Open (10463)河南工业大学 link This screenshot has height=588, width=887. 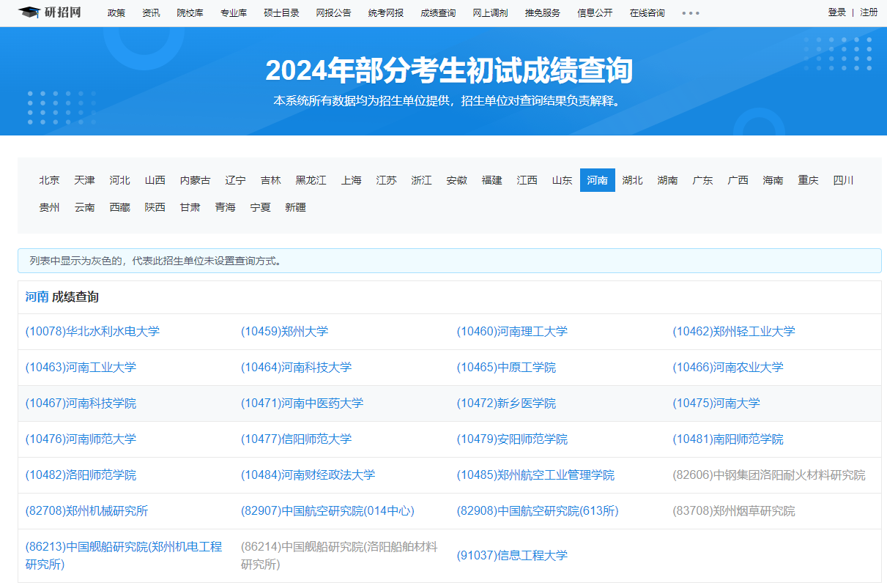(x=81, y=367)
